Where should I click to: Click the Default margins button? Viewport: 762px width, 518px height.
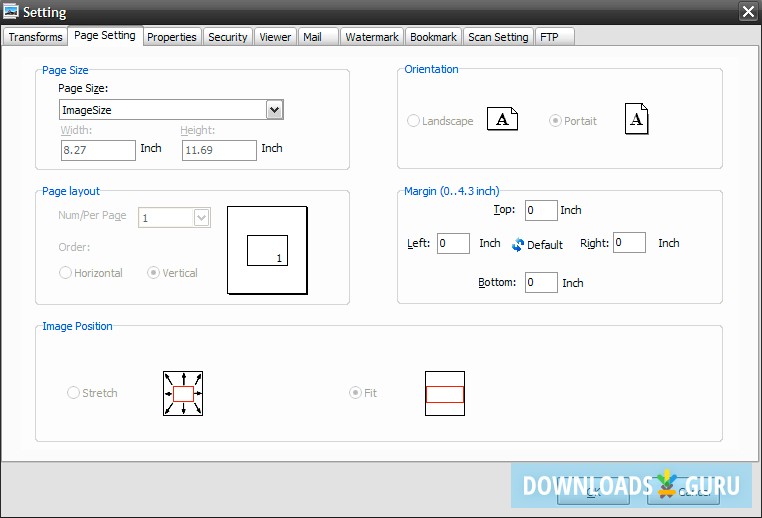pos(537,244)
